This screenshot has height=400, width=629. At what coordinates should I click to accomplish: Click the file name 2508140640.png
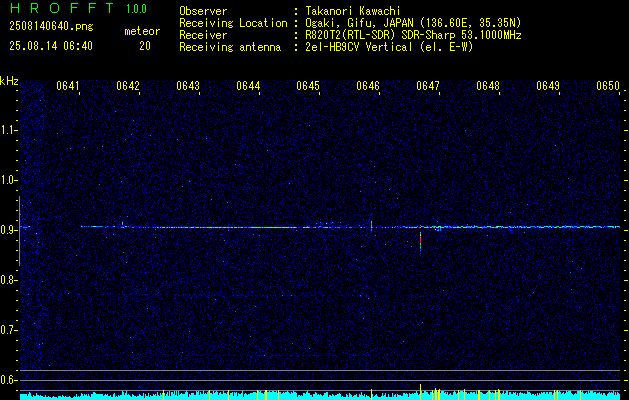(51, 27)
